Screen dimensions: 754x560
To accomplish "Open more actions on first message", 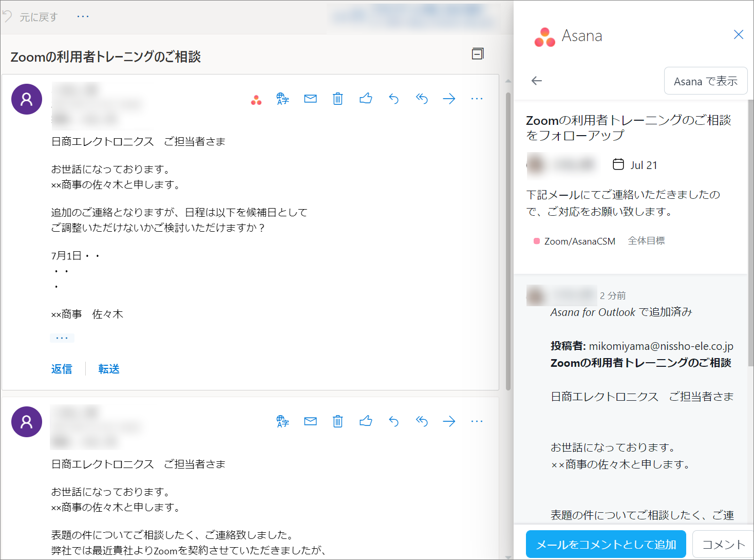I will coord(477,99).
